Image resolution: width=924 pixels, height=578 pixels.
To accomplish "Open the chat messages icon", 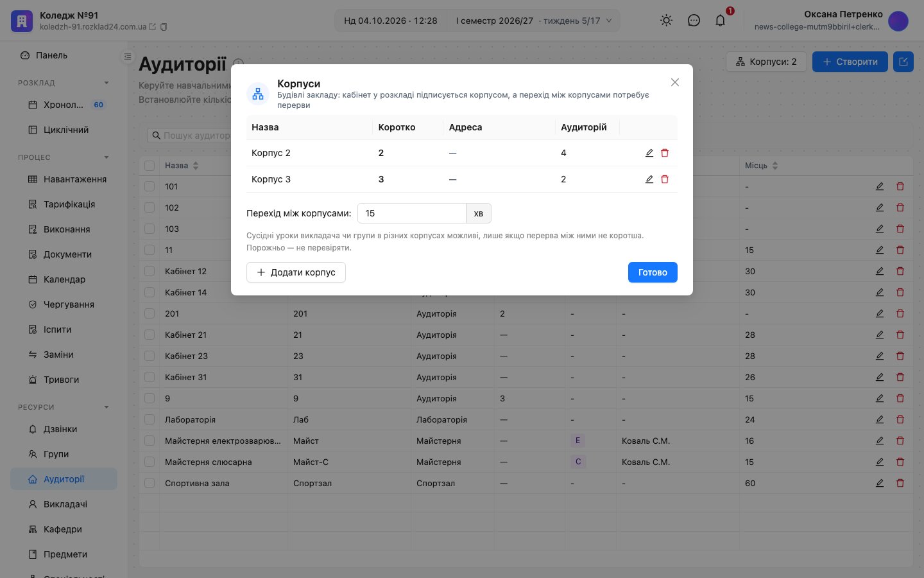I will point(694,21).
